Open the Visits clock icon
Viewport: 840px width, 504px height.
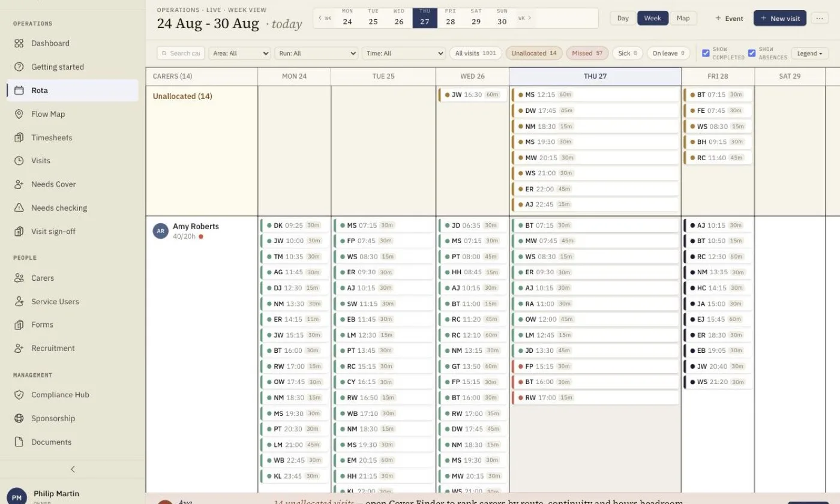[x=19, y=161]
